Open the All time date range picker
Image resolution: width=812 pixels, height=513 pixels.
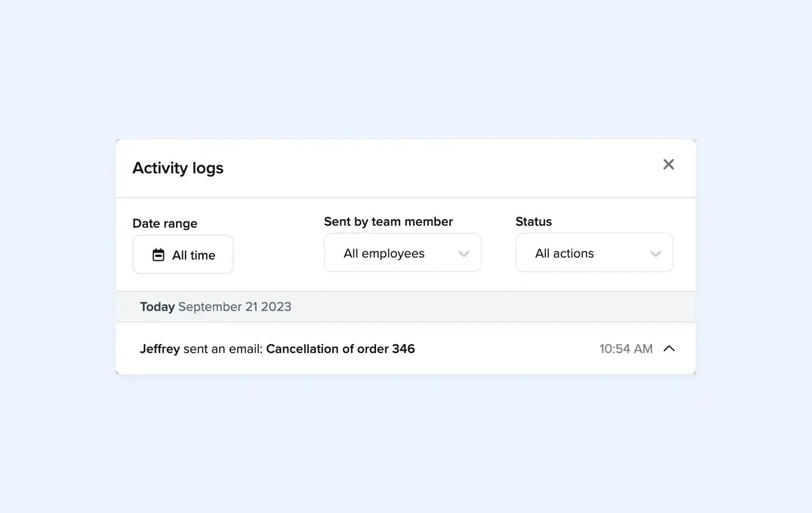(182, 254)
